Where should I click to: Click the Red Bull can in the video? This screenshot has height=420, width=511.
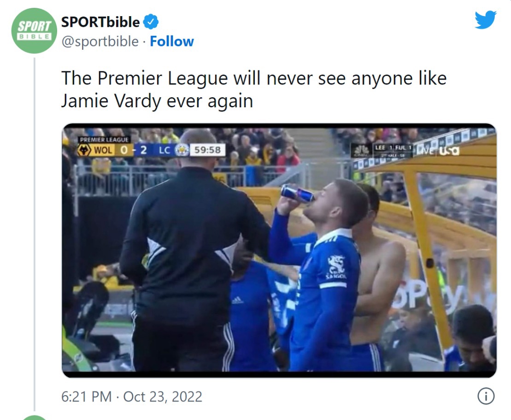297,193
